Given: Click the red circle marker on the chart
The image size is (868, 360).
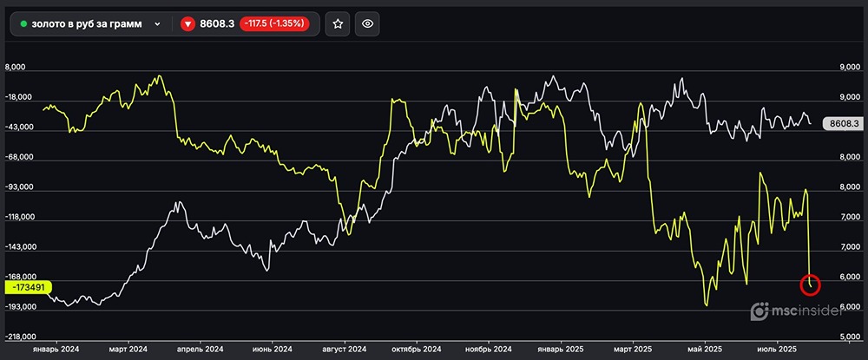Looking at the screenshot, I should click(x=810, y=284).
